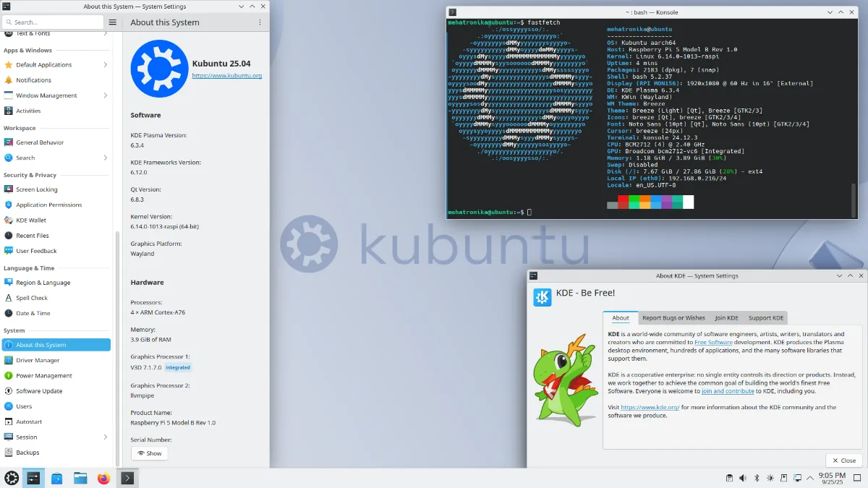Open Firefox from the taskbar
868x488 pixels.
tap(103, 478)
